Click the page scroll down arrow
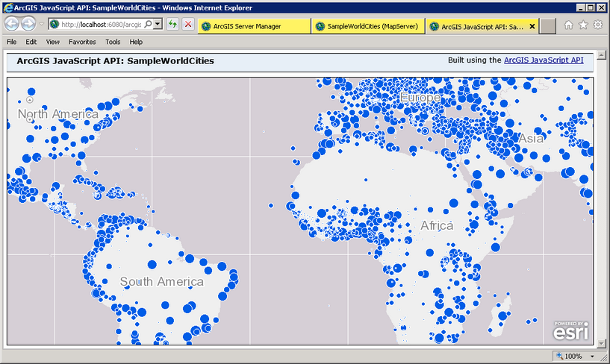 pyautogui.click(x=602, y=343)
